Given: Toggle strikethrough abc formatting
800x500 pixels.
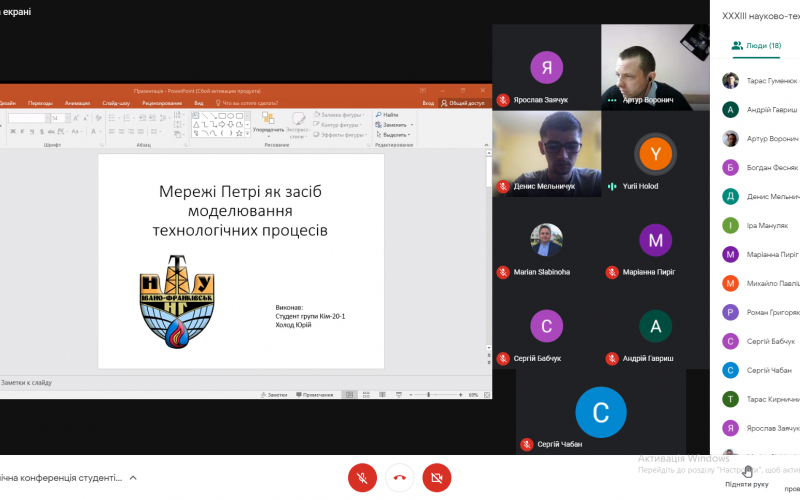Looking at the screenshot, I should tap(51, 132).
